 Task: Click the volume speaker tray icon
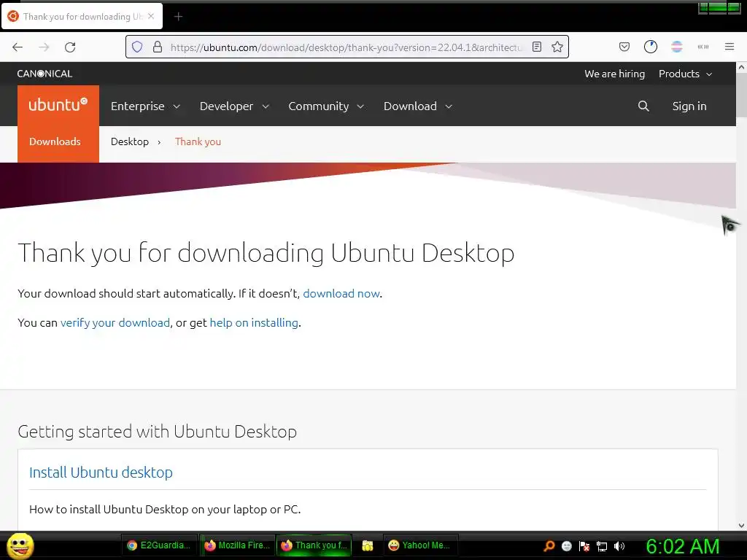coord(619,546)
